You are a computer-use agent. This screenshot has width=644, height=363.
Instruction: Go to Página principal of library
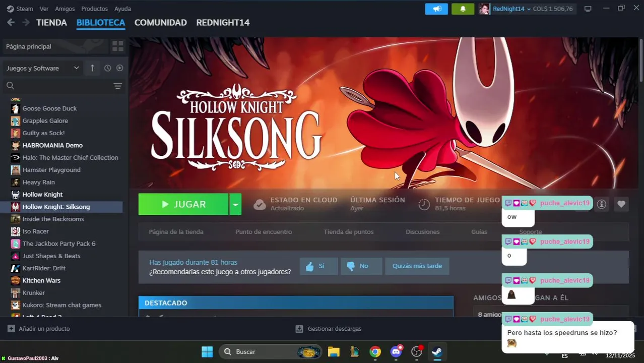54,46
